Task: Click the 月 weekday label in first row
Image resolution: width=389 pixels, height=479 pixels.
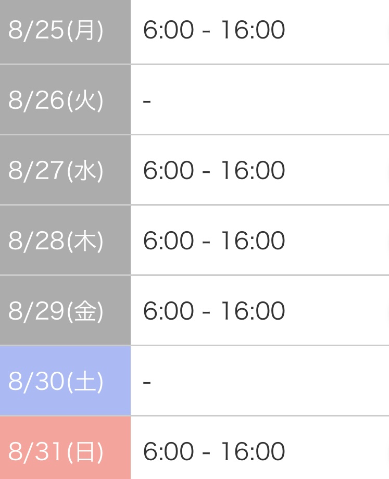Action: click(85, 30)
